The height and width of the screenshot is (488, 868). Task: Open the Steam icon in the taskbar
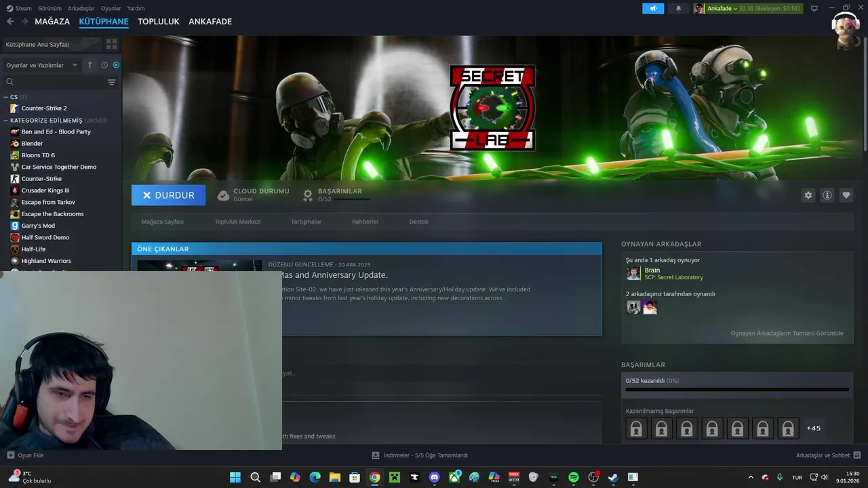click(613, 477)
